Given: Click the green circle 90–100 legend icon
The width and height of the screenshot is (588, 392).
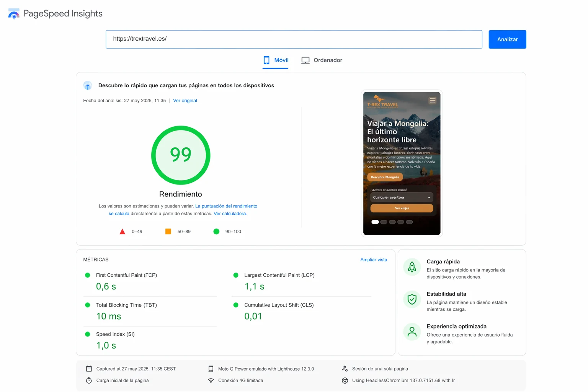Looking at the screenshot, I should tap(216, 231).
